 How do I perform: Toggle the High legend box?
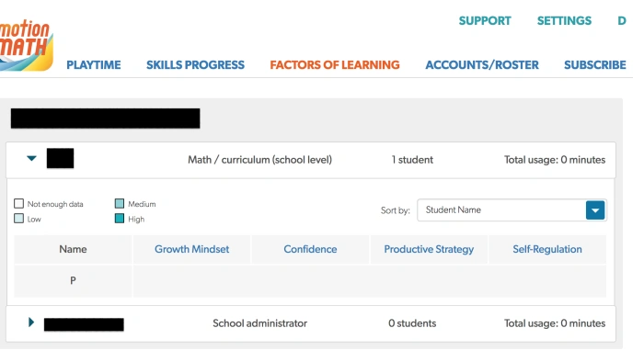[120, 218]
